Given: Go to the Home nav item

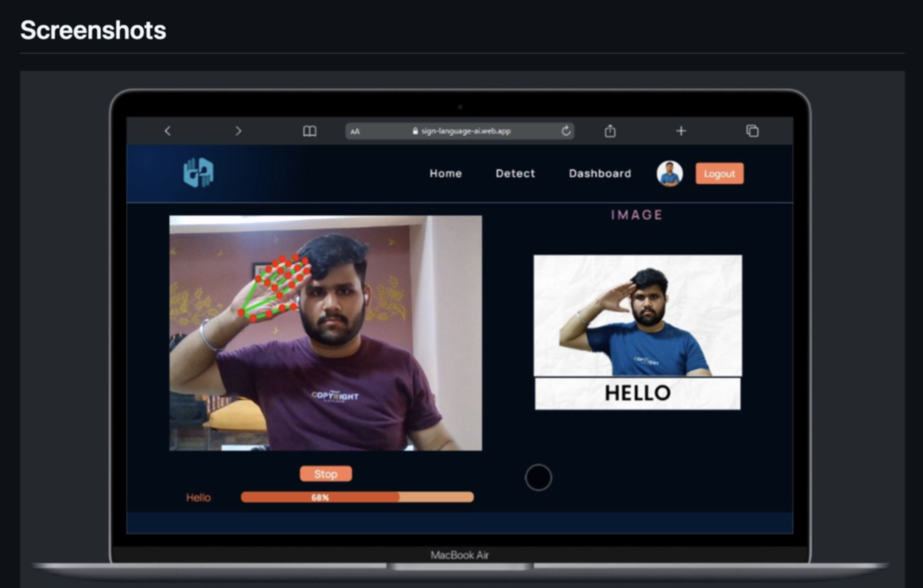Looking at the screenshot, I should tap(446, 174).
